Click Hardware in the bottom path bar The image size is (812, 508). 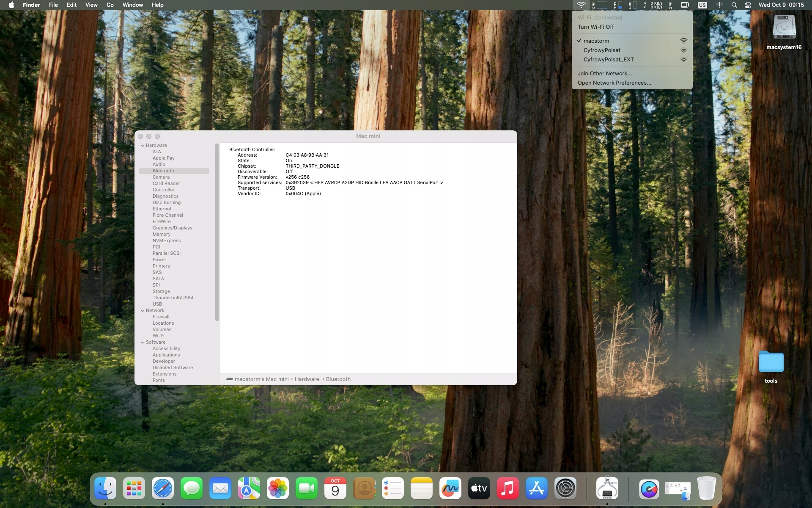[x=307, y=379]
